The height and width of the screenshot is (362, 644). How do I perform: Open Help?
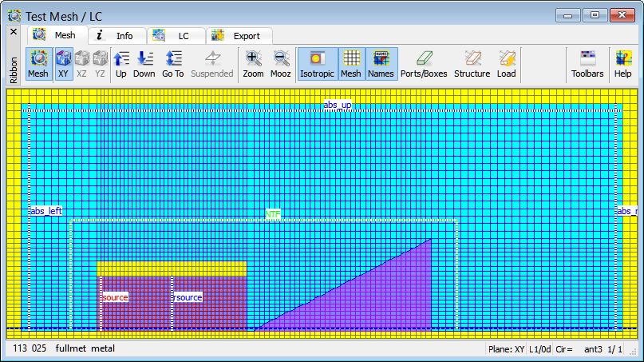[622, 64]
